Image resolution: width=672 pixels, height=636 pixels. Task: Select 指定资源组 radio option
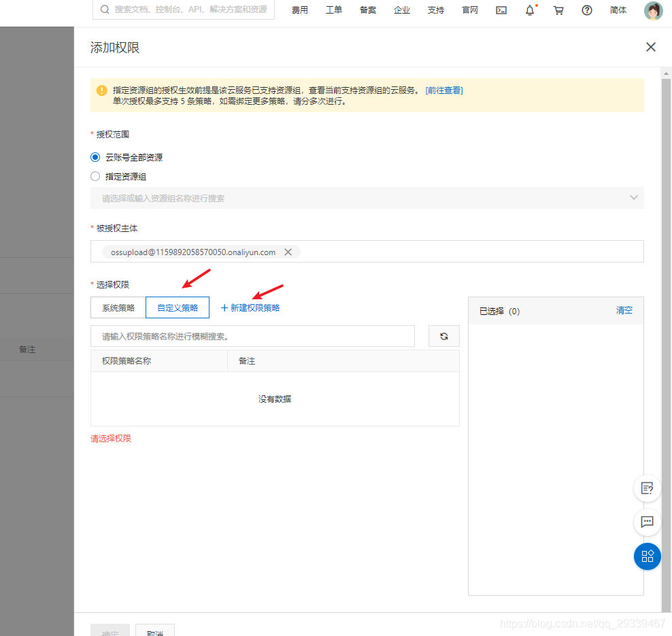[95, 177]
